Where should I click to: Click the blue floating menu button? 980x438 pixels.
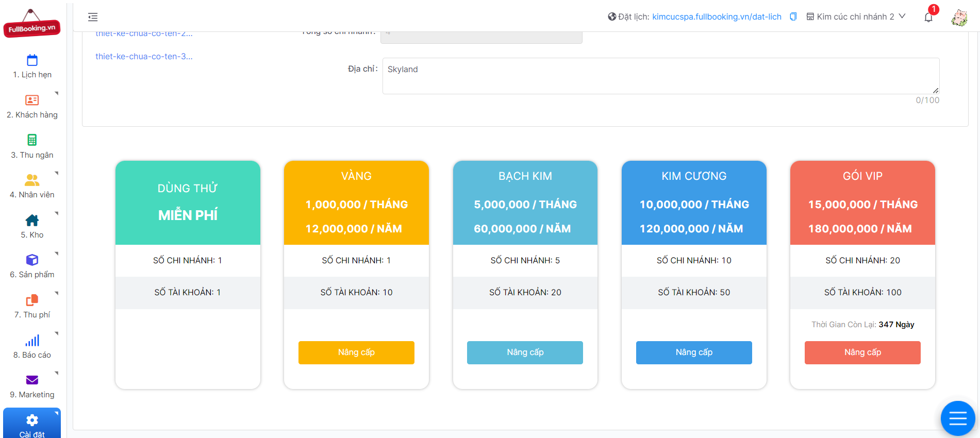(958, 418)
